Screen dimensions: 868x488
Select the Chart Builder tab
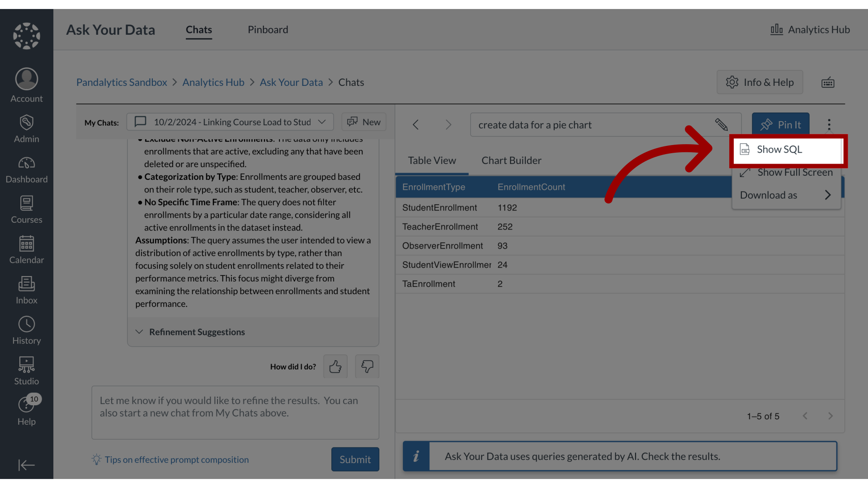point(511,160)
